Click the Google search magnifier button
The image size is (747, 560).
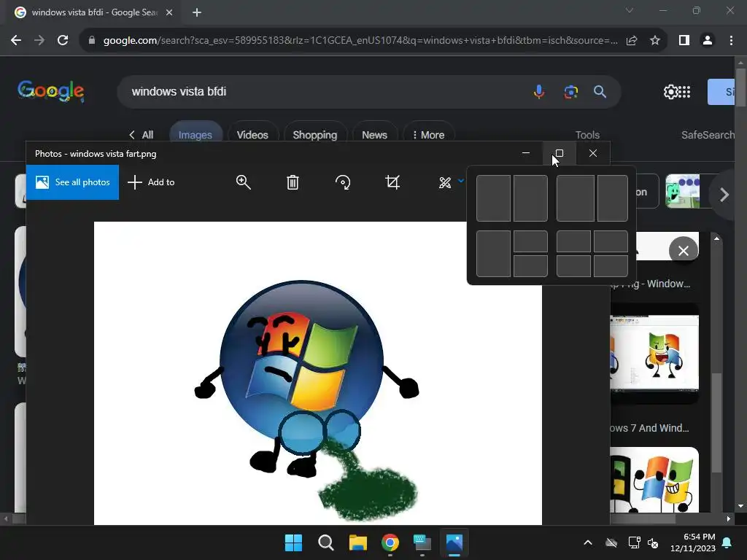(x=600, y=91)
